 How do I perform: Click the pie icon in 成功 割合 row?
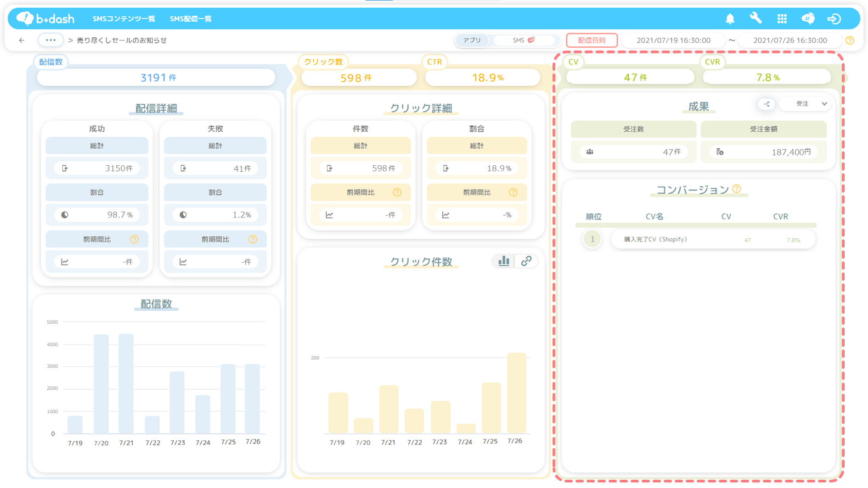click(x=65, y=215)
